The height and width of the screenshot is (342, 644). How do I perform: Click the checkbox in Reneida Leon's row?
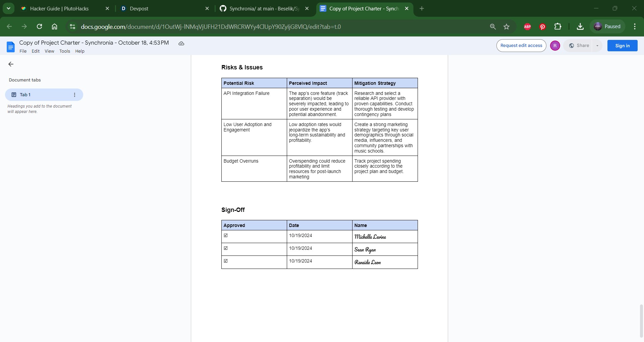click(226, 261)
